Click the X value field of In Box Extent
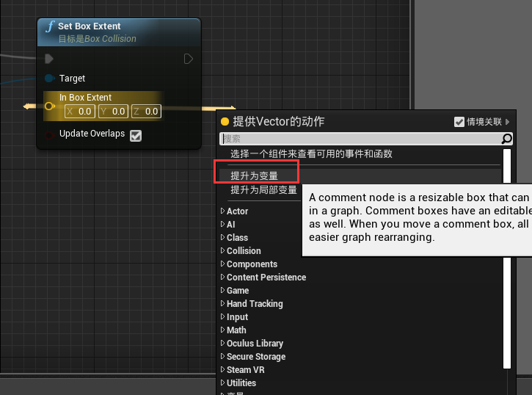Screen dimensions: 532x395 pyautogui.click(x=80, y=112)
